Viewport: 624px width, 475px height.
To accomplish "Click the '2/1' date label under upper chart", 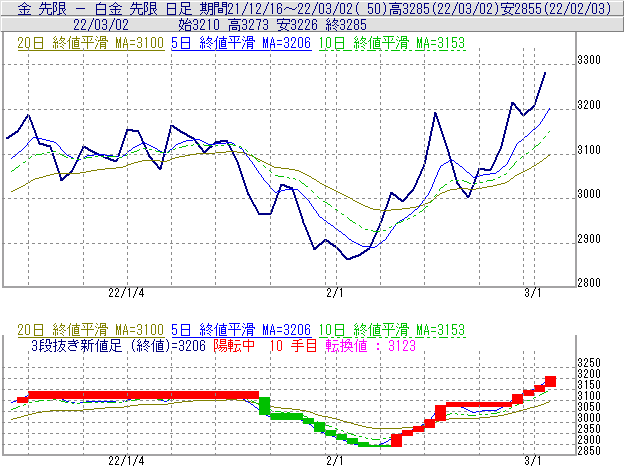I will (x=335, y=293).
